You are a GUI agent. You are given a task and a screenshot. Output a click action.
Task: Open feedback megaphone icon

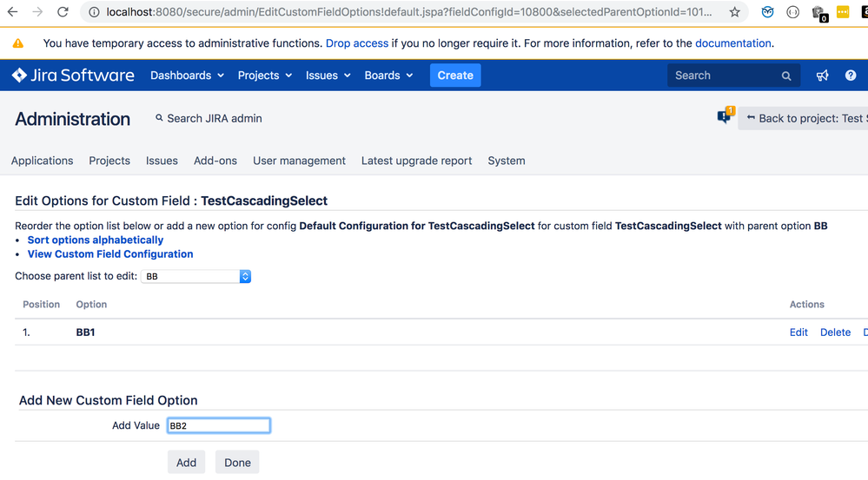(x=822, y=76)
